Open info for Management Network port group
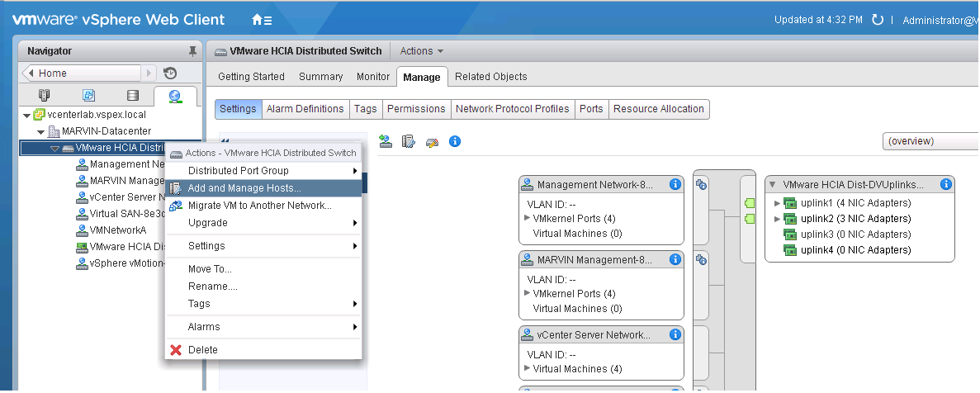Viewport: 980px width, 393px height. coord(675,185)
